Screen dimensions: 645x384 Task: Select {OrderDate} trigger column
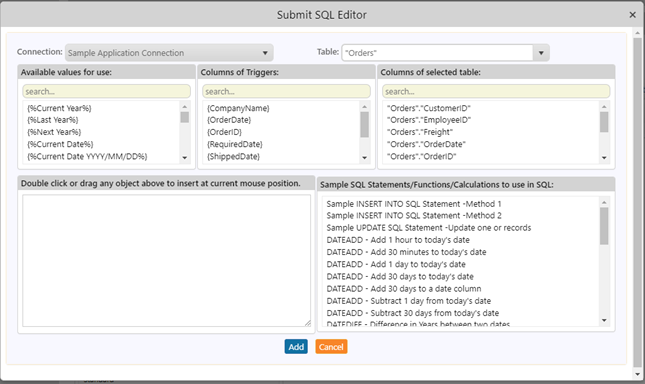pyautogui.click(x=229, y=120)
